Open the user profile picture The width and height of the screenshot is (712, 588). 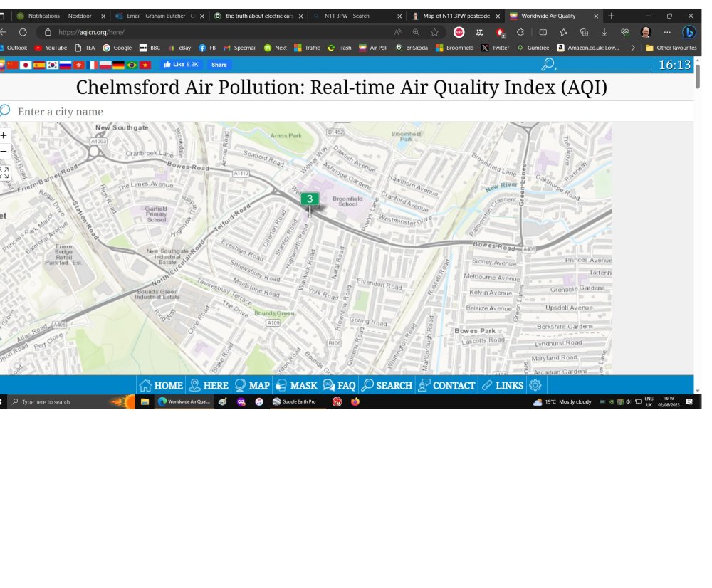pyautogui.click(x=646, y=32)
